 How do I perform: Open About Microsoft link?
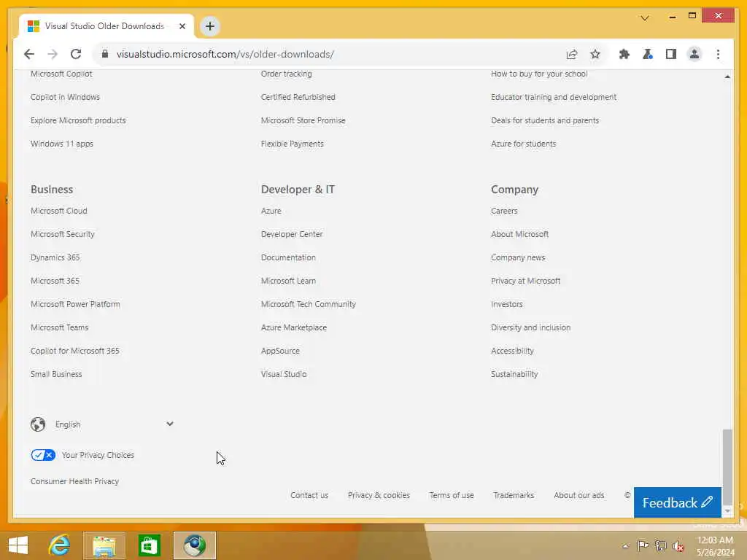tap(519, 234)
